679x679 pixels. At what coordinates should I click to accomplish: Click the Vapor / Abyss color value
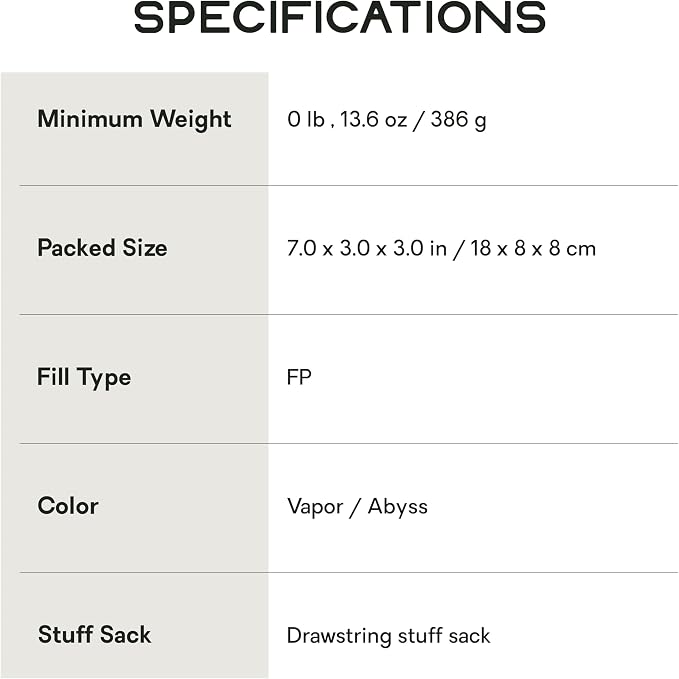(357, 507)
